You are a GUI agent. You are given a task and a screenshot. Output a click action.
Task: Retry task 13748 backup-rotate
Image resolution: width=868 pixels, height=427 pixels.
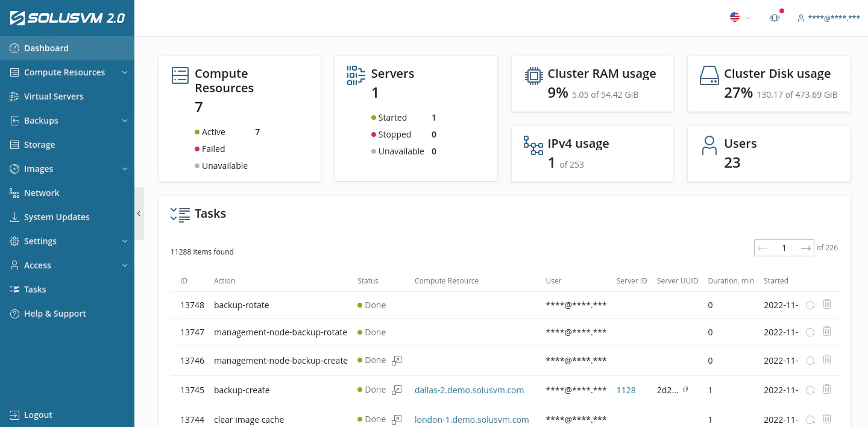click(810, 305)
